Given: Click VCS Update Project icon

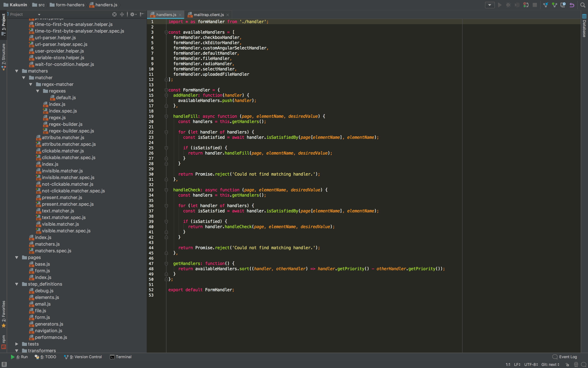Looking at the screenshot, I should [546, 5].
